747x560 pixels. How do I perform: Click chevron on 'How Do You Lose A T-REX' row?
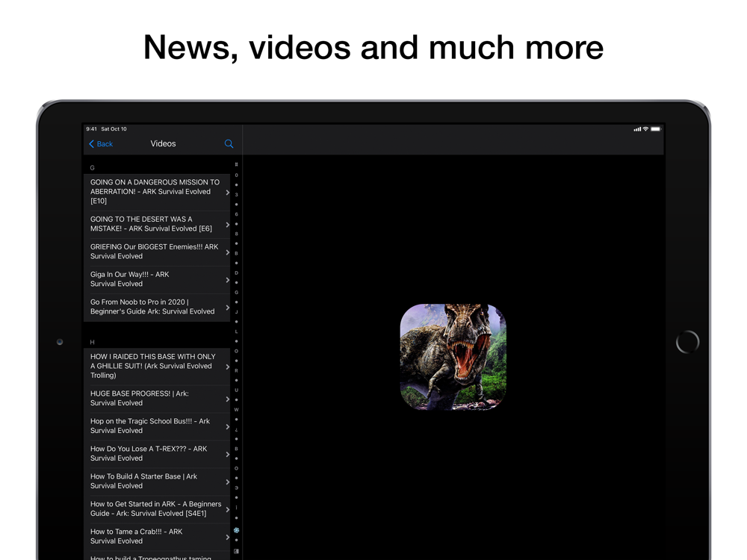click(x=227, y=454)
